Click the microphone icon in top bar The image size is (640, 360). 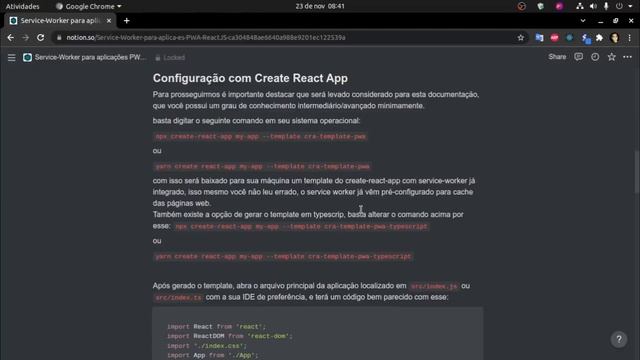pos(606,6)
